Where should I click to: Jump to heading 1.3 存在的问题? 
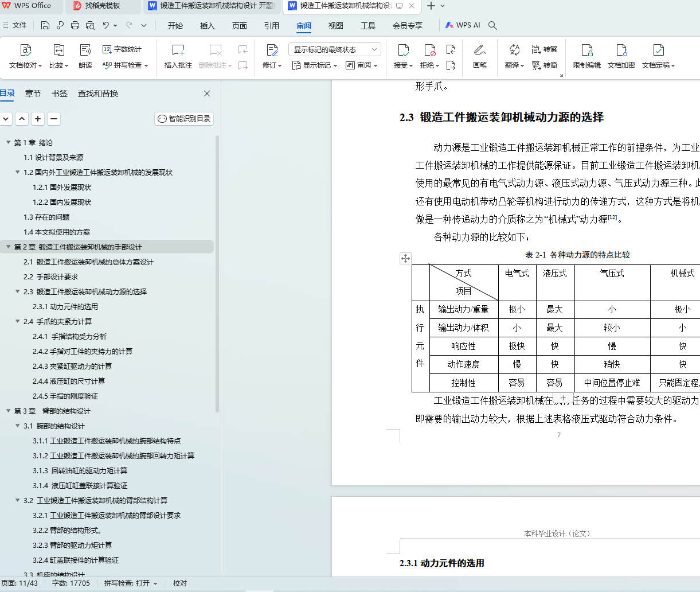coord(46,217)
